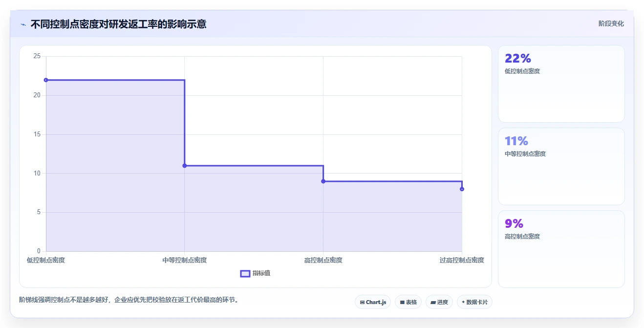This screenshot has height=328, width=644.
Task: Click the data point at value 22
Action: [x=46, y=80]
